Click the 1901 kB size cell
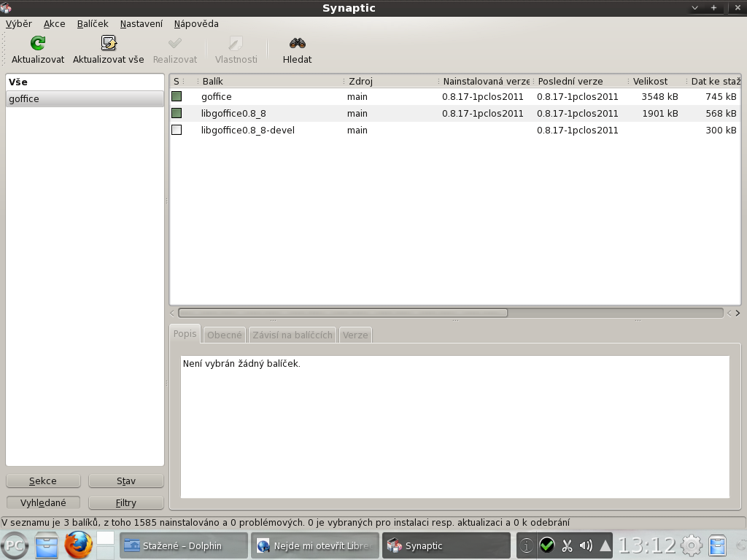747x560 pixels. point(659,113)
